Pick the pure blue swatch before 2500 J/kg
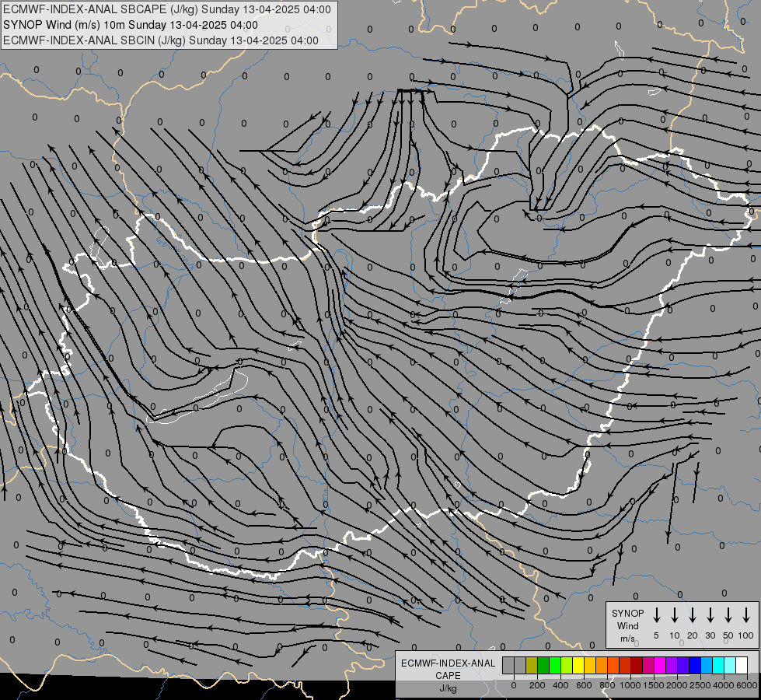The image size is (761, 700). 696,666
